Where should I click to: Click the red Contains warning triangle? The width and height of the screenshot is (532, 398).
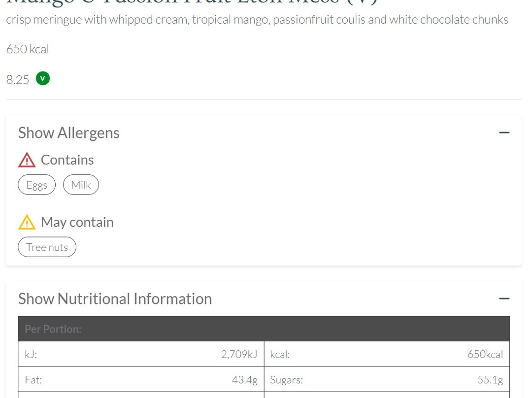27,160
